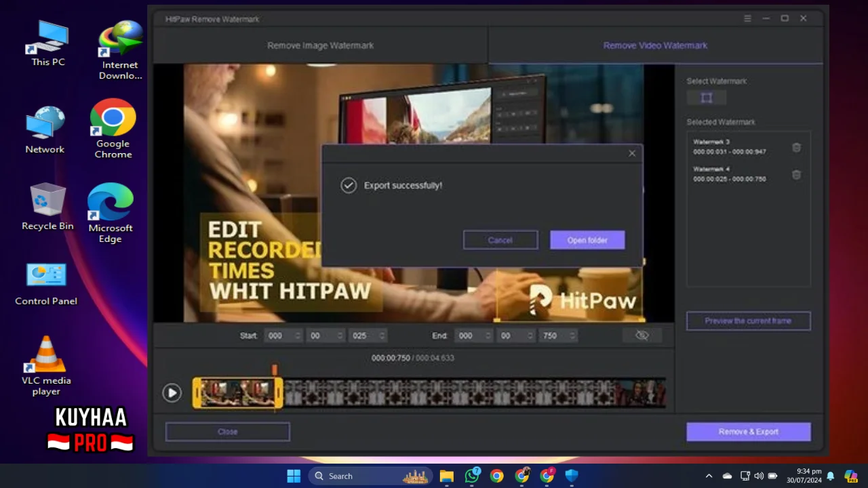Open the notification bell in taskbar
Image resolution: width=868 pixels, height=488 pixels.
pos(830,476)
